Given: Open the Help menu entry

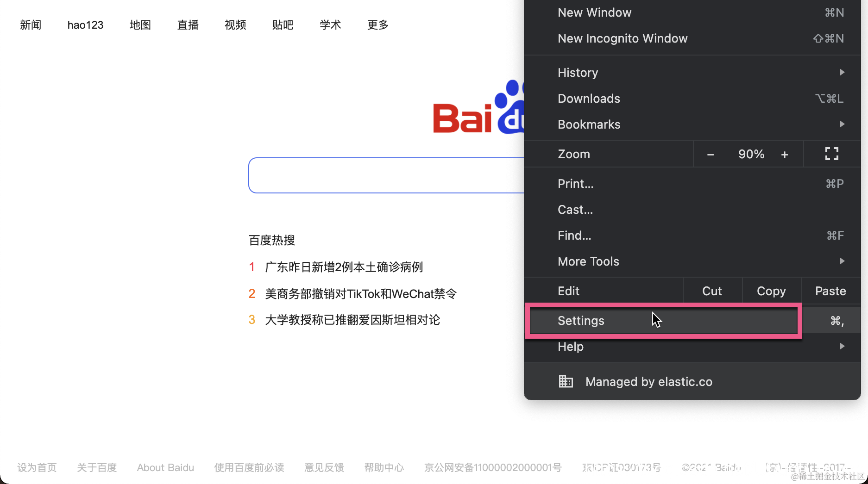Looking at the screenshot, I should [692, 347].
